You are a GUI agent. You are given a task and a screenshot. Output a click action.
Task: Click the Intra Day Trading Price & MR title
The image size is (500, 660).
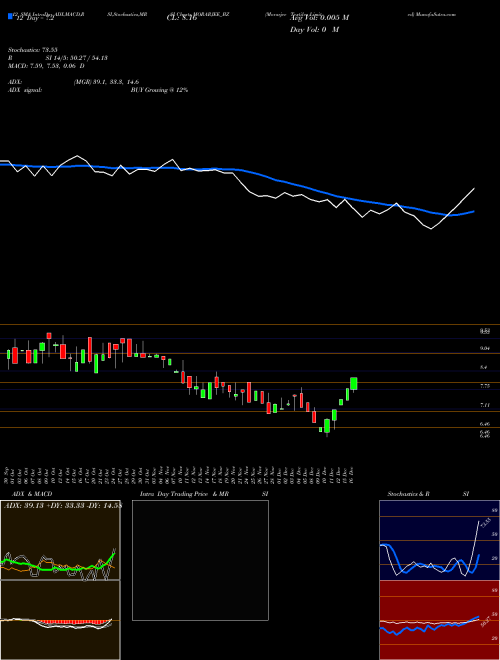click(x=184, y=494)
